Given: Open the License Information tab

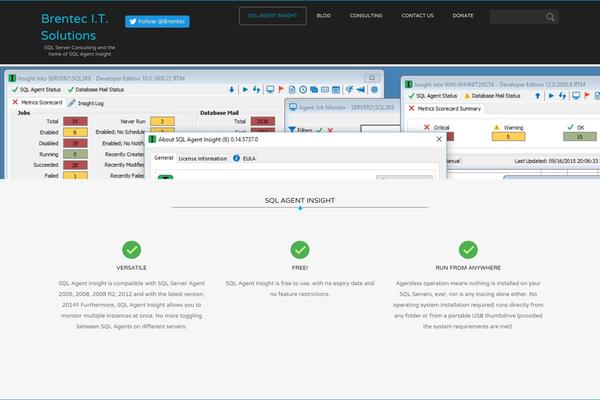Looking at the screenshot, I should pyautogui.click(x=202, y=158).
